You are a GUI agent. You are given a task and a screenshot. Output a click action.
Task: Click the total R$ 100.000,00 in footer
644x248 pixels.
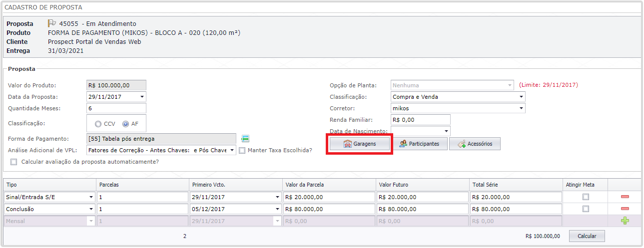point(543,236)
